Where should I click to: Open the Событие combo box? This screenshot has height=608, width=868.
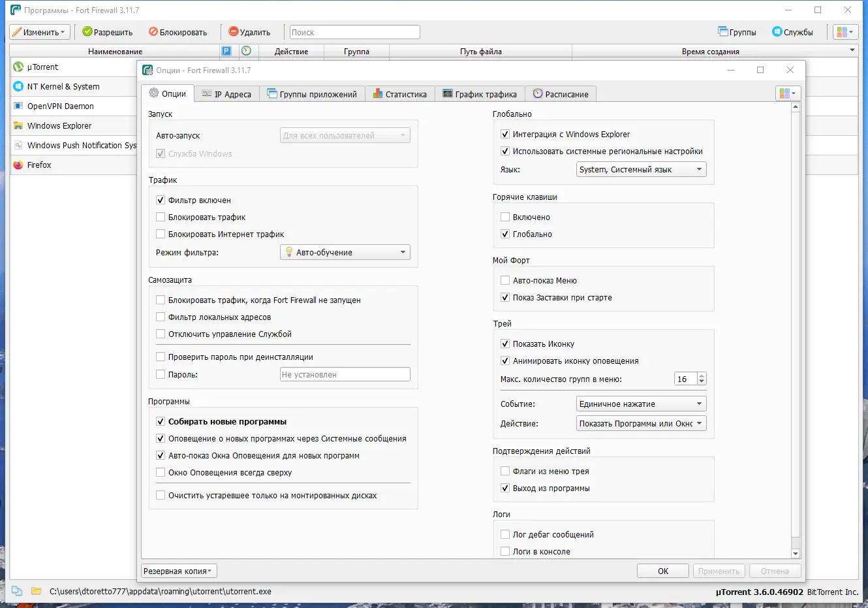642,404
